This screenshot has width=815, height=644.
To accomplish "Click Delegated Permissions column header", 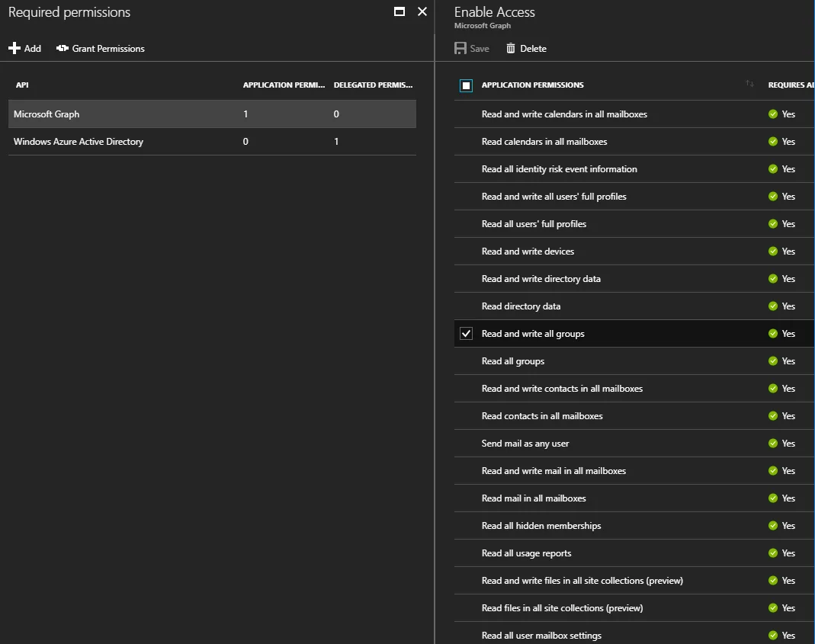I will point(374,85).
